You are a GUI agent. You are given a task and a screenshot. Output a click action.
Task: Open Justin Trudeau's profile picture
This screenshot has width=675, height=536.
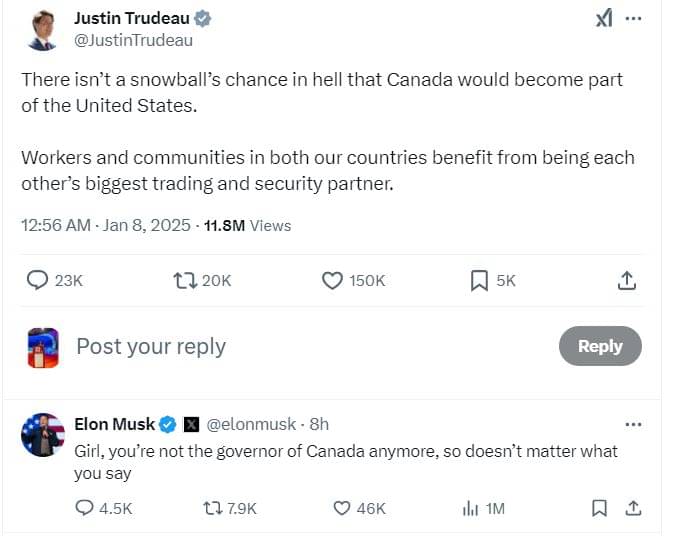42,30
